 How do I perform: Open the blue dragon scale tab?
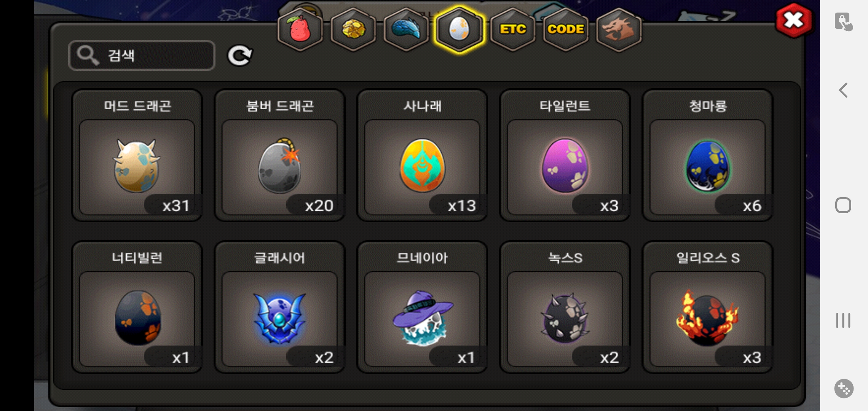click(406, 29)
